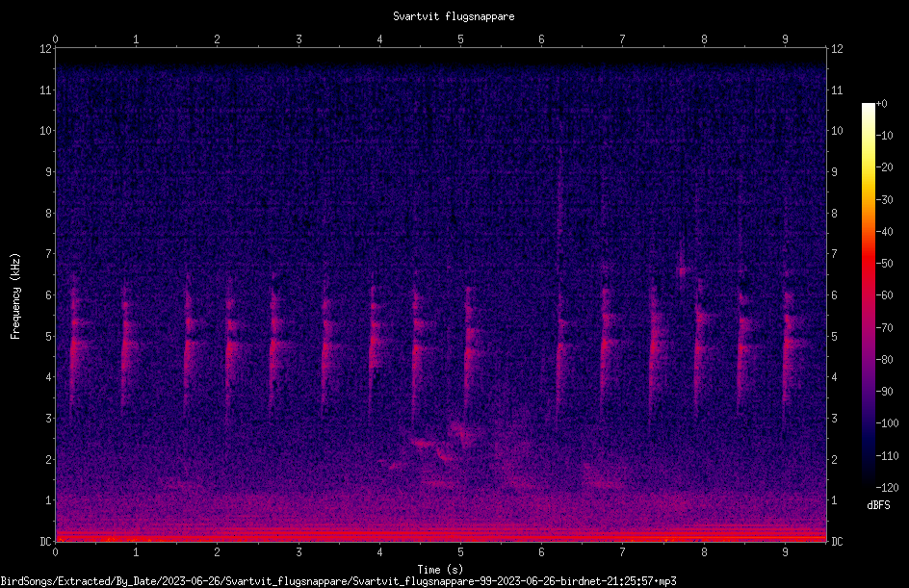Click the "-120" color scale value
This screenshot has height=588, width=909.
tap(888, 488)
